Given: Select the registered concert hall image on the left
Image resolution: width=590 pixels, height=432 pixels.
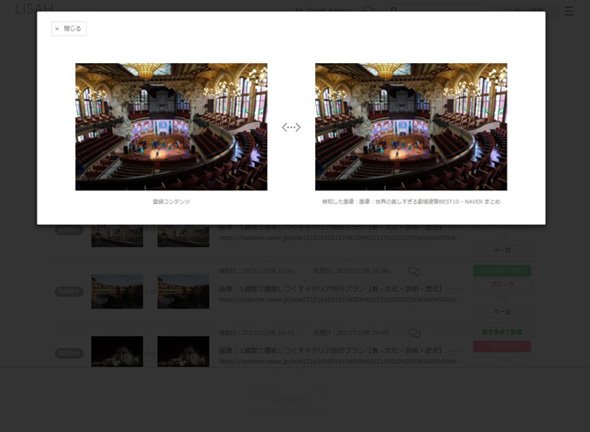Looking at the screenshot, I should (x=171, y=127).
